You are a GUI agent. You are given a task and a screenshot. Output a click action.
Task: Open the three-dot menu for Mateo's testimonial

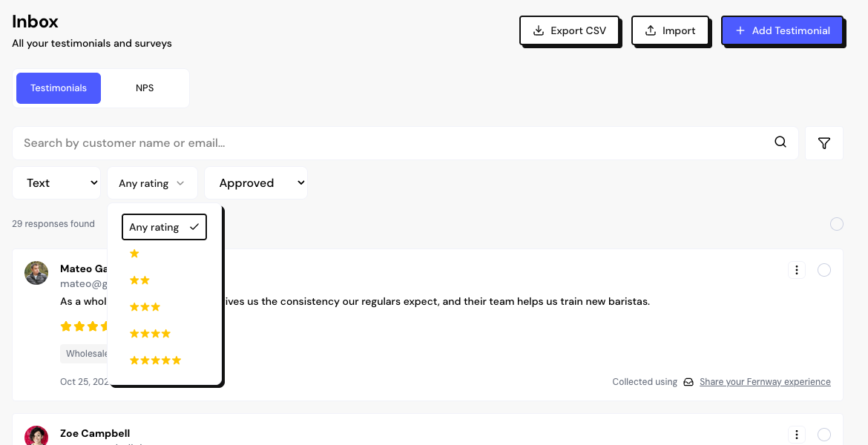pyautogui.click(x=797, y=270)
